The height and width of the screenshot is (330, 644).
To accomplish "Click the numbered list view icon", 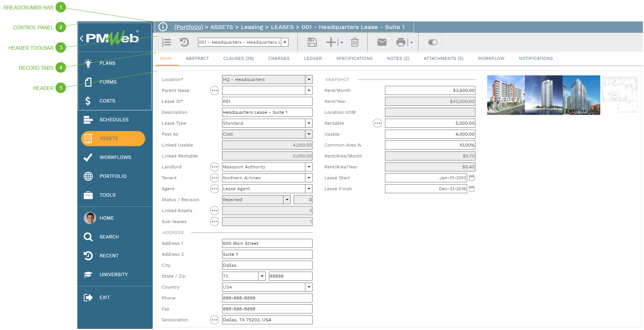I will [166, 42].
